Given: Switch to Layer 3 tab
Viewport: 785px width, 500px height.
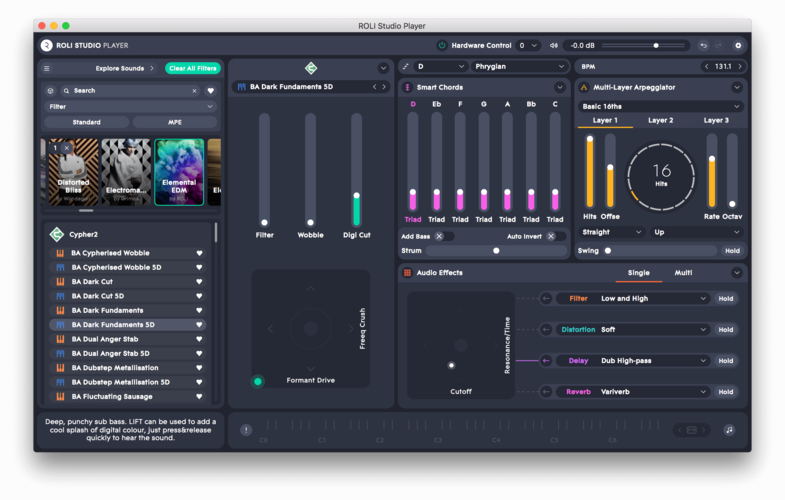Looking at the screenshot, I should tap(716, 121).
